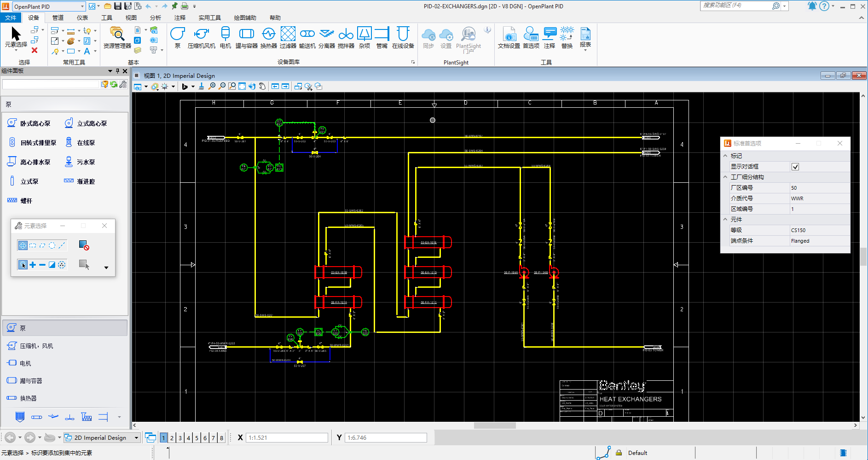Select 卧式离心泵 in the component panel

point(32,122)
